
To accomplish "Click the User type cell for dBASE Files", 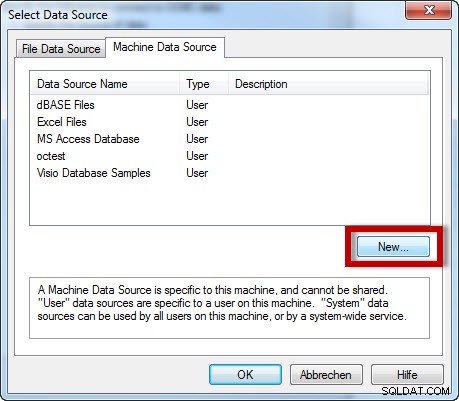I will (197, 105).
